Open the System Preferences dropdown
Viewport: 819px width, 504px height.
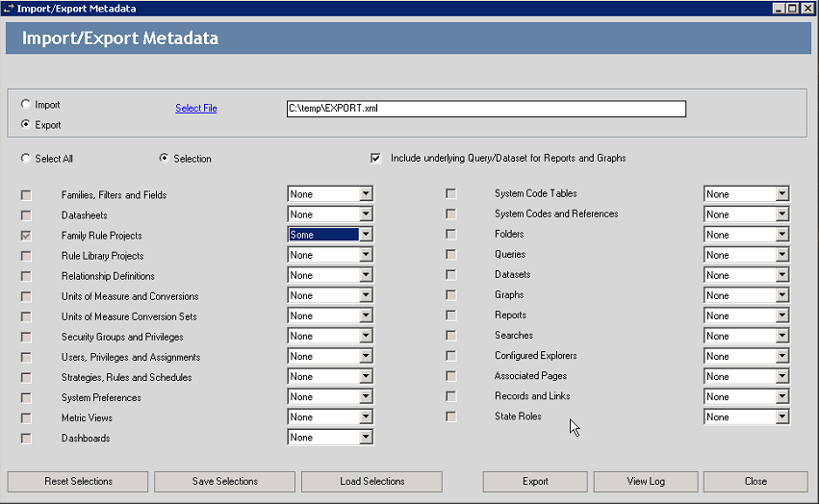click(330, 397)
